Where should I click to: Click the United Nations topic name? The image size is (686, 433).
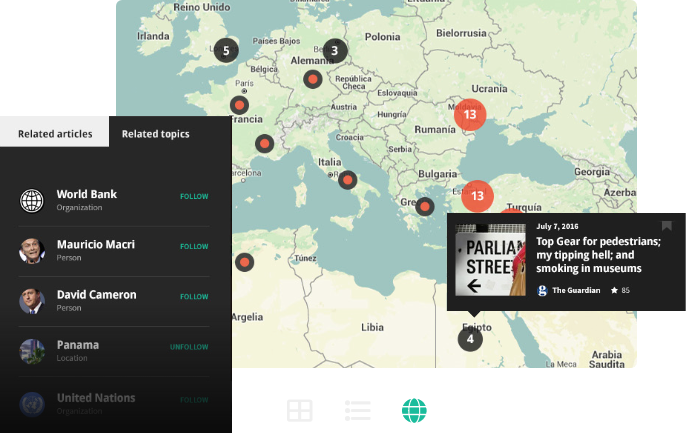coord(96,398)
